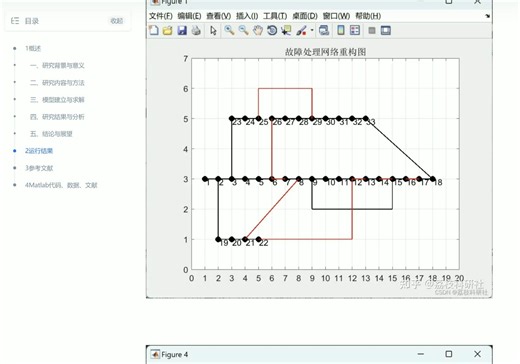The image size is (520, 364).
Task: Select the Data Cursor tool
Action: coord(286,31)
